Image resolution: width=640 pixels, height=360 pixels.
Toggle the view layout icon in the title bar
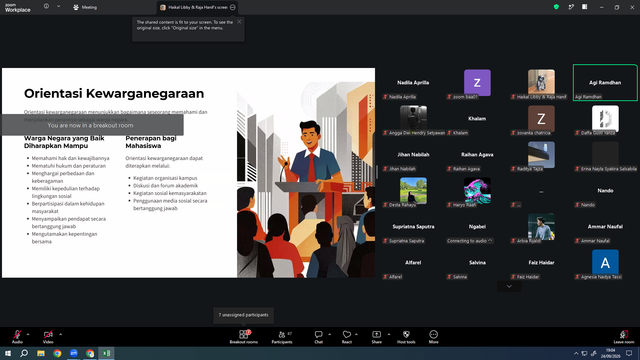tap(585, 7)
